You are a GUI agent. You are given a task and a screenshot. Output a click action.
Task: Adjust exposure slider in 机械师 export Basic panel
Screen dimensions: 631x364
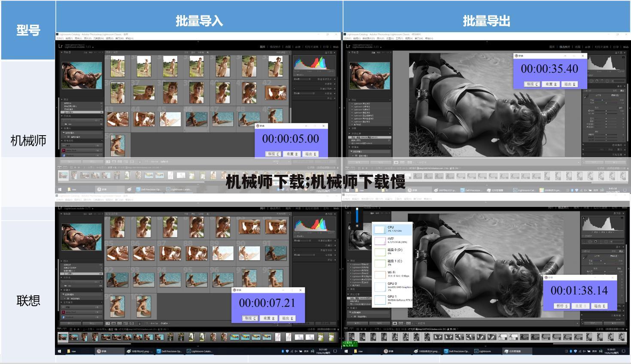(x=606, y=111)
